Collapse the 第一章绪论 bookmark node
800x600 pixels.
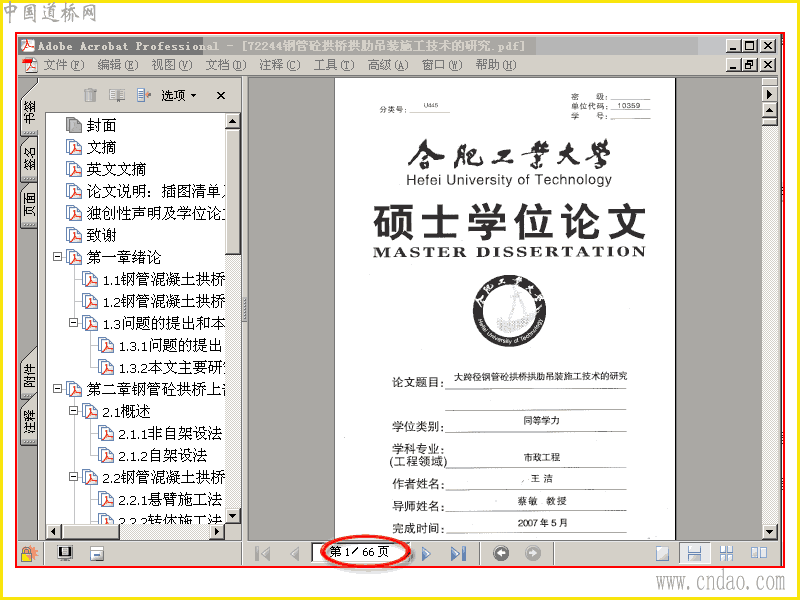(x=58, y=257)
